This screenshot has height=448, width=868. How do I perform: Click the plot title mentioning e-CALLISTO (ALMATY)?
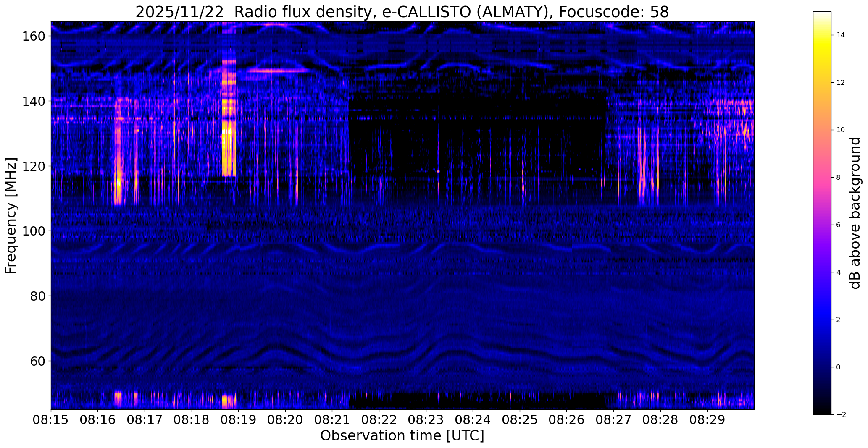pos(402,12)
